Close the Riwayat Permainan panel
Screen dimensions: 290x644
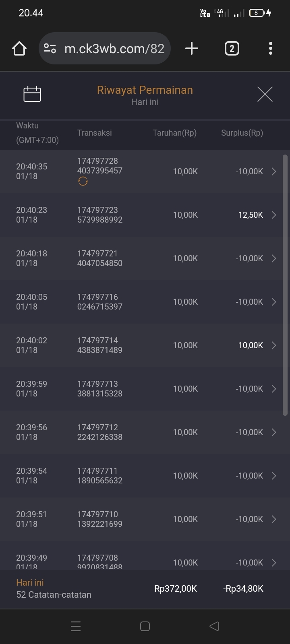tap(265, 94)
